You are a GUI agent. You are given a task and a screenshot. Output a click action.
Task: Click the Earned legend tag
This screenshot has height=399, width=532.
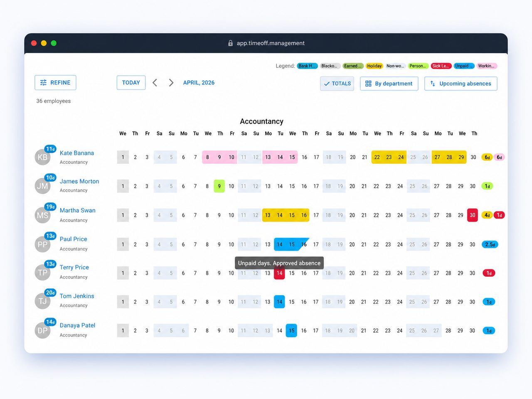[x=353, y=66]
